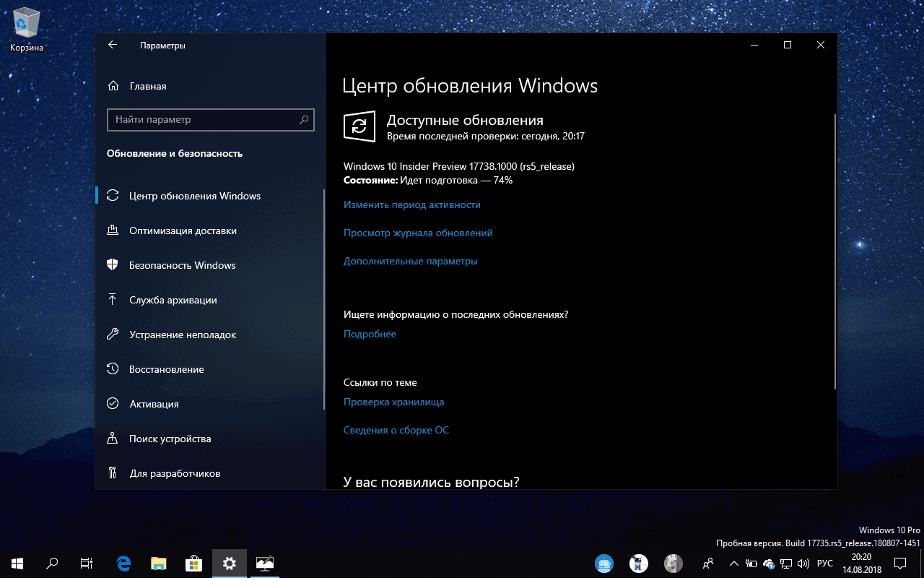Expand hidden icons with the tray chevron

pos(733,564)
